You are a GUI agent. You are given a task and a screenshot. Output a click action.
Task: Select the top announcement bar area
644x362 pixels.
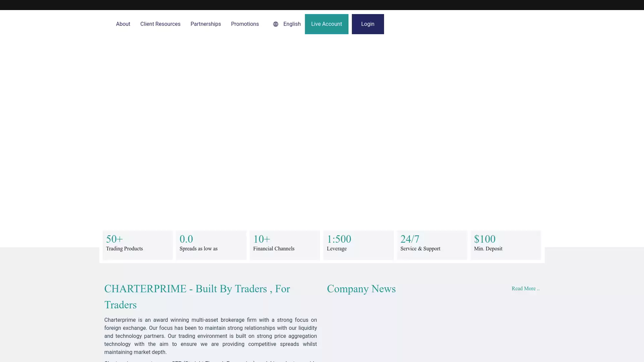tap(322, 5)
